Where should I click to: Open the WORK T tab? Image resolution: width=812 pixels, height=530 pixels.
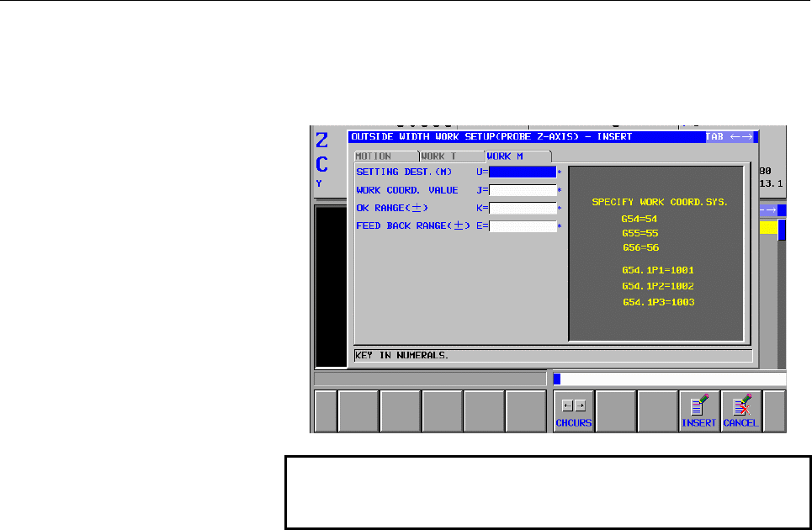coord(452,156)
